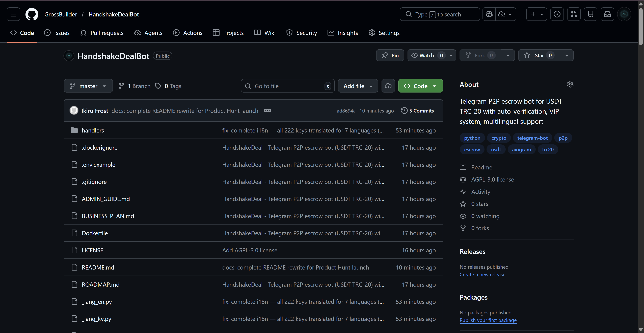Open notifications inbox icon
Viewport: 644px width, 333px height.
pos(607,14)
